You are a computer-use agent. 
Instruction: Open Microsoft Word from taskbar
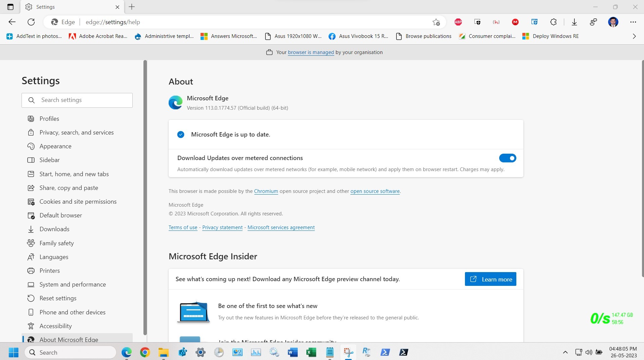pos(293,352)
